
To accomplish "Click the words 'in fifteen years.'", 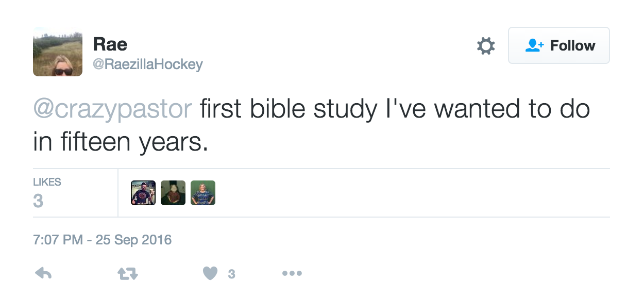I will [x=121, y=142].
